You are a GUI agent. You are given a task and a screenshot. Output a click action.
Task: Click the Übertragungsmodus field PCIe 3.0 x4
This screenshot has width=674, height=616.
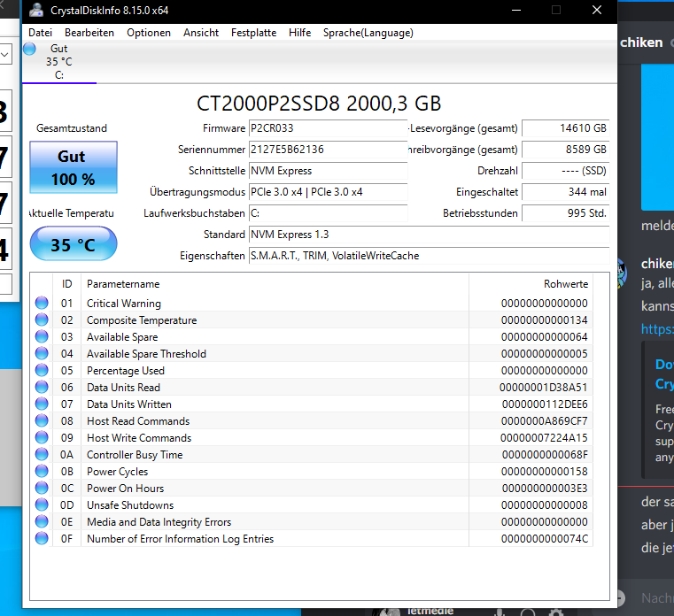tap(328, 192)
